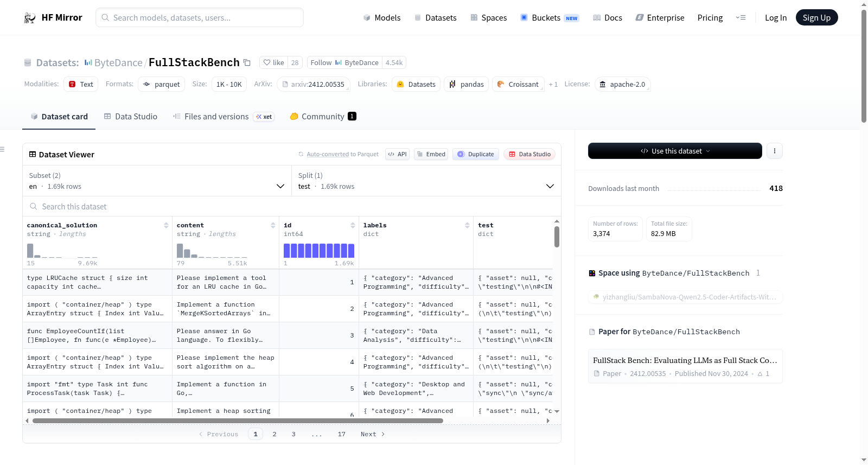
Task: Click the LRUCache struct table cell
Action: click(x=97, y=282)
